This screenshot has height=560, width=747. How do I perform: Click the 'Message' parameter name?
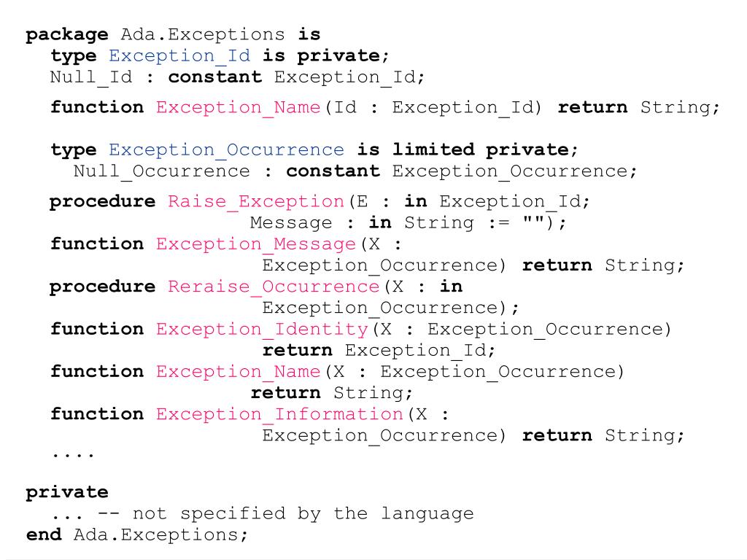pyautogui.click(x=291, y=223)
